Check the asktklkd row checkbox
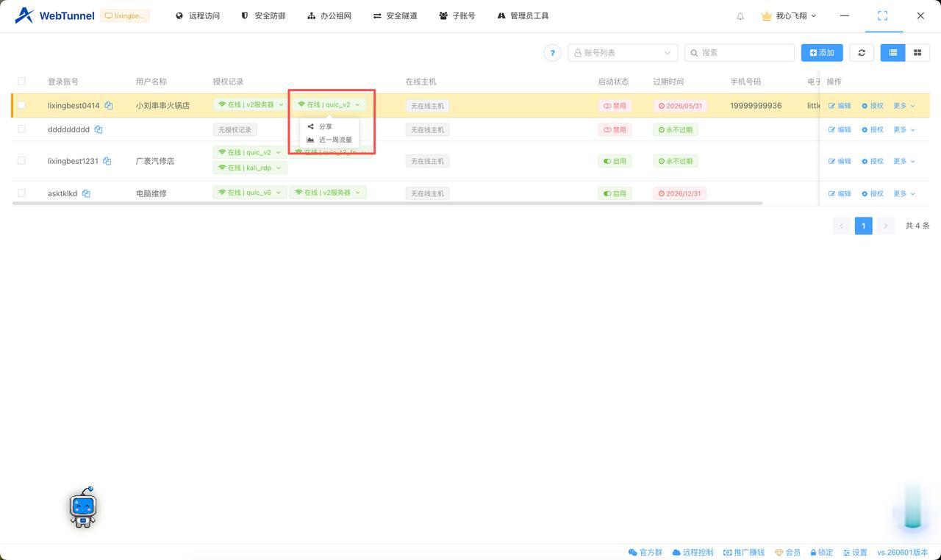Viewport: 941px width, 560px height. 21,193
